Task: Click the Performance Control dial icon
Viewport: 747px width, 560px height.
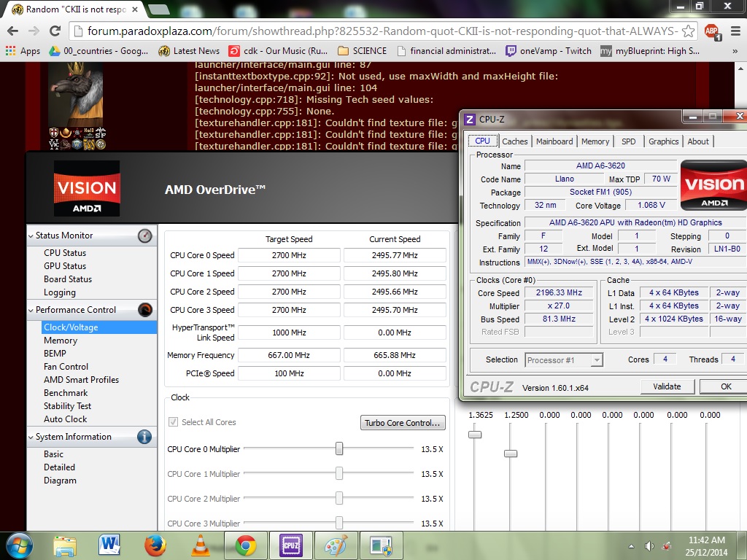Action: pyautogui.click(x=145, y=310)
